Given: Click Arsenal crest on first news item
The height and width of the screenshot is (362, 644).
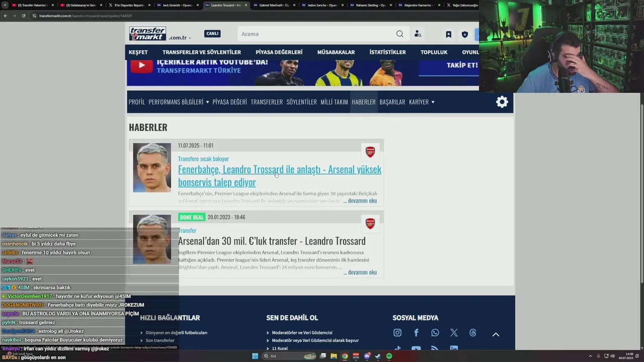Looking at the screenshot, I should pos(370,152).
